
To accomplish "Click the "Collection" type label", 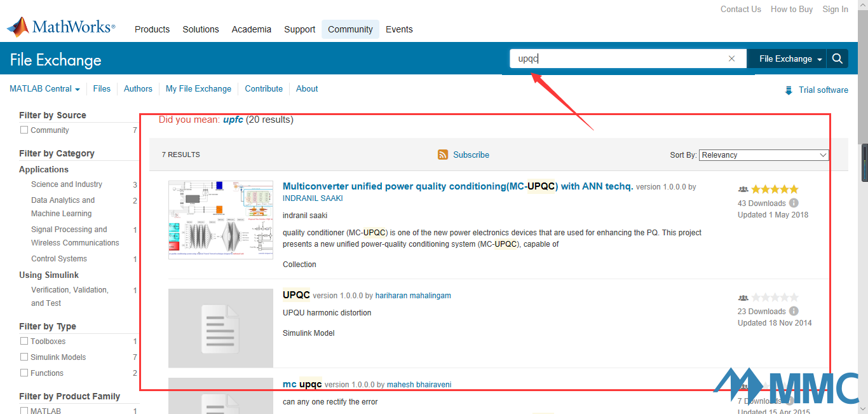I will point(299,265).
